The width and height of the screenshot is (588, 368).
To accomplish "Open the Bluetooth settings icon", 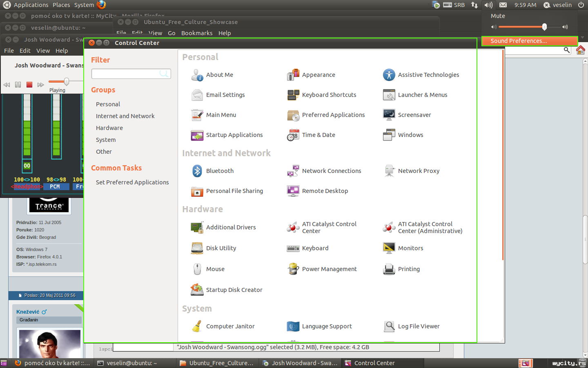I will tap(197, 171).
